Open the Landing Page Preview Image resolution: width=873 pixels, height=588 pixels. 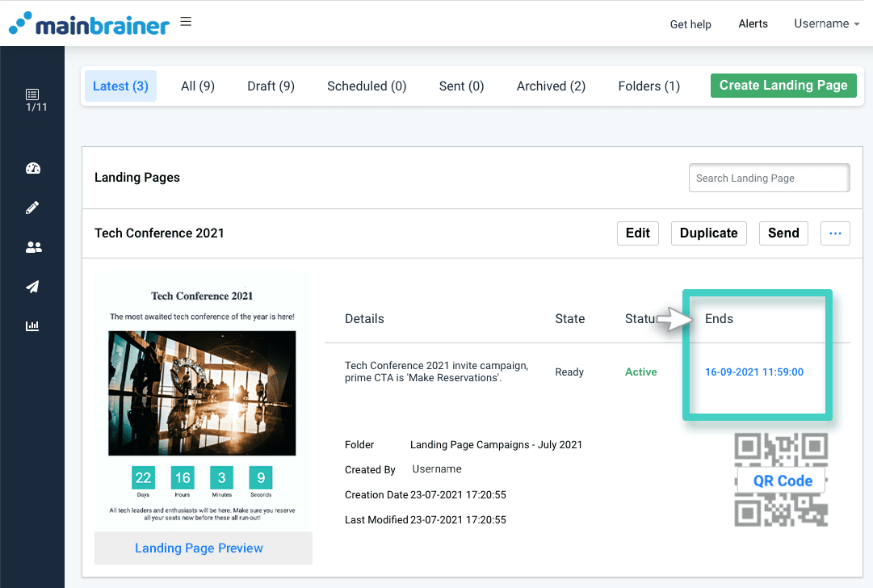[199, 548]
